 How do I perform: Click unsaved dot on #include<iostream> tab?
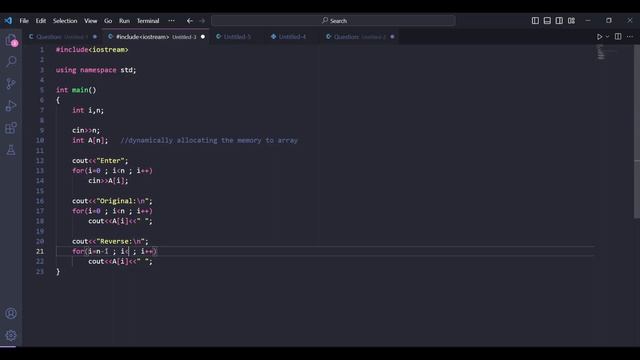point(203,37)
